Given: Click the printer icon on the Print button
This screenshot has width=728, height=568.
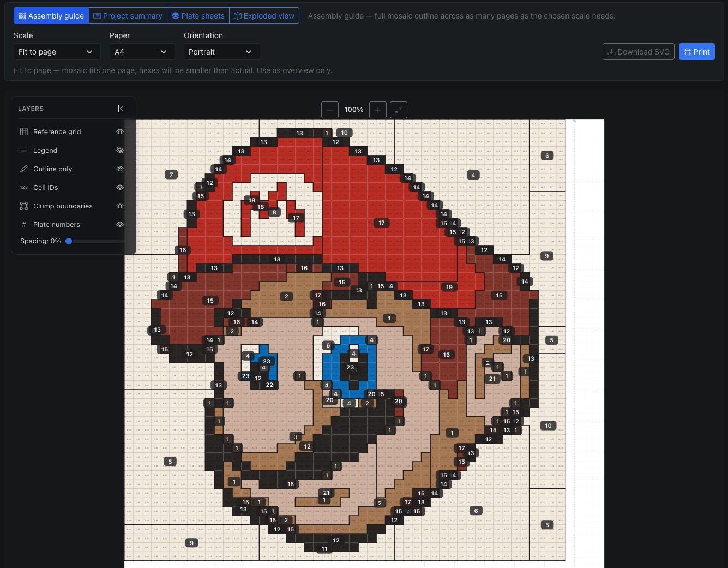Looking at the screenshot, I should pyautogui.click(x=688, y=52).
